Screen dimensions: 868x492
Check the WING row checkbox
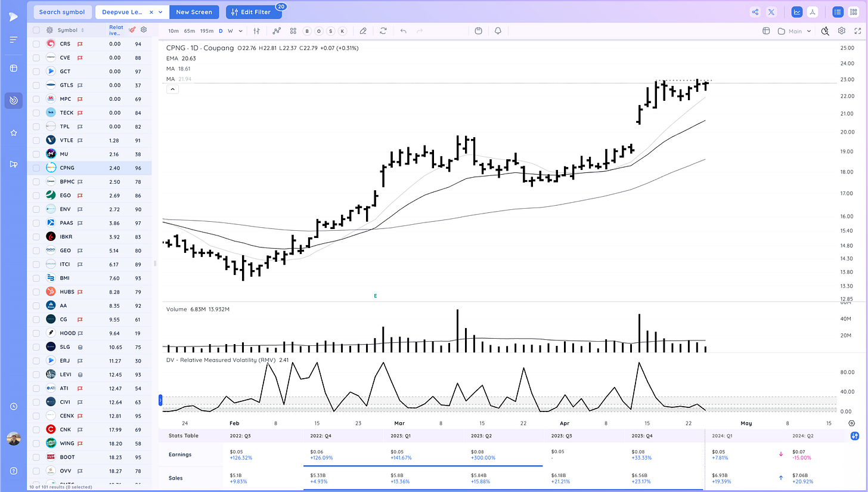[36, 443]
